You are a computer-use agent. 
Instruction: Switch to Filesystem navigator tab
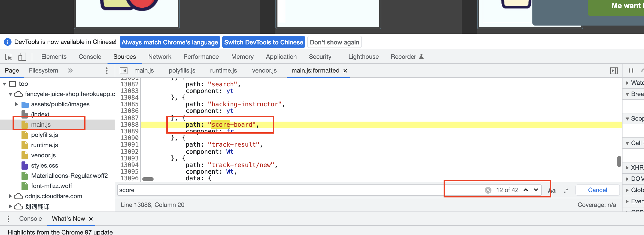point(44,70)
